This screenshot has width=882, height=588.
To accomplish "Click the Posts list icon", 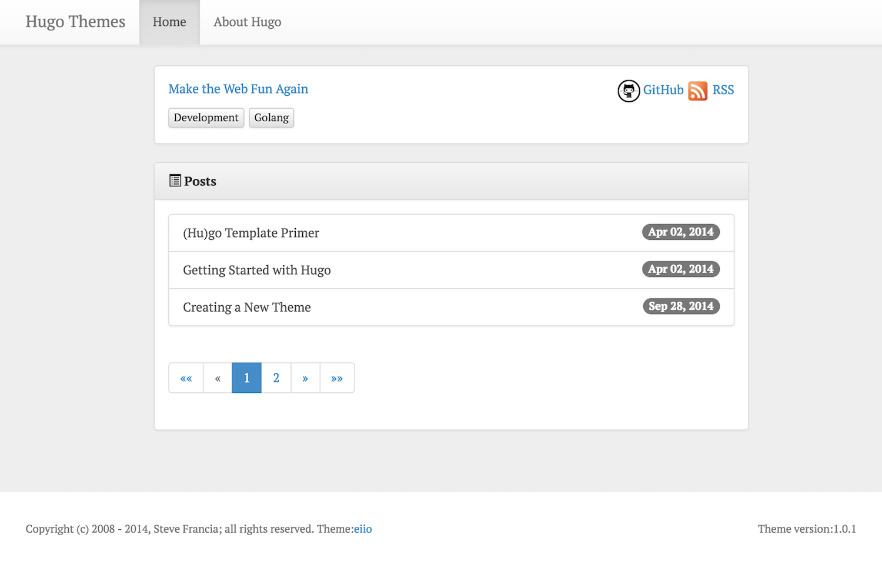I will [x=175, y=181].
